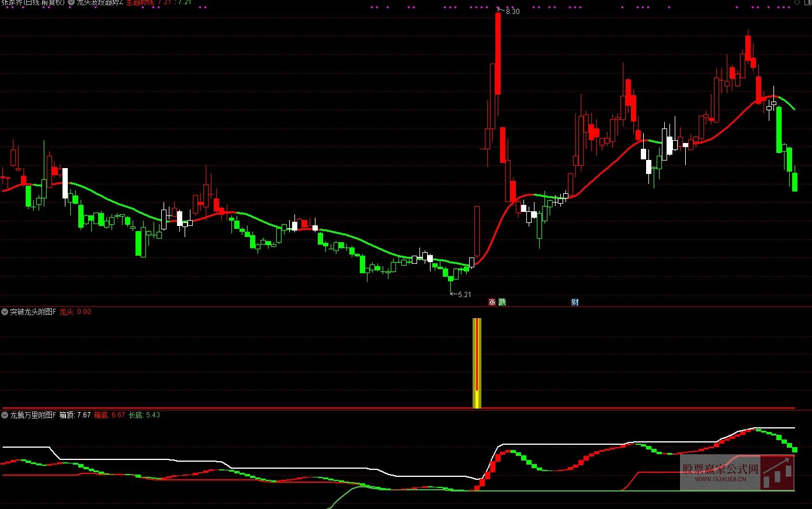Viewport: 812px width, 509px height.
Task: Click the tallest red candlestick at peak
Action: coord(498,53)
